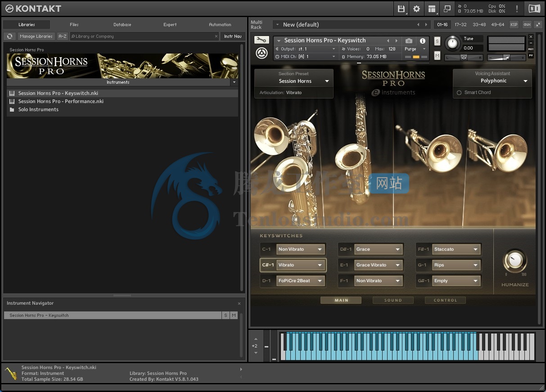Viewport: 546px width, 392px height.
Task: Minimize the rack with the collapse arrows icon
Action: [537, 25]
